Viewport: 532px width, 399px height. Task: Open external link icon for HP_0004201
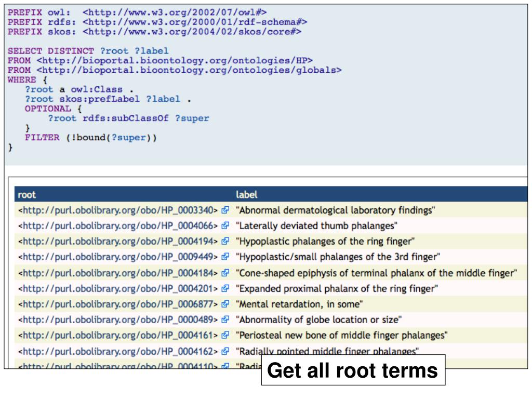[225, 288]
